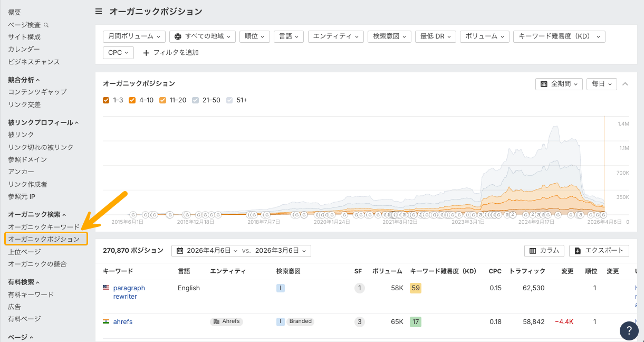Sort by the トラフィック column header
Viewport: 644px width, 342px height.
[x=527, y=271]
